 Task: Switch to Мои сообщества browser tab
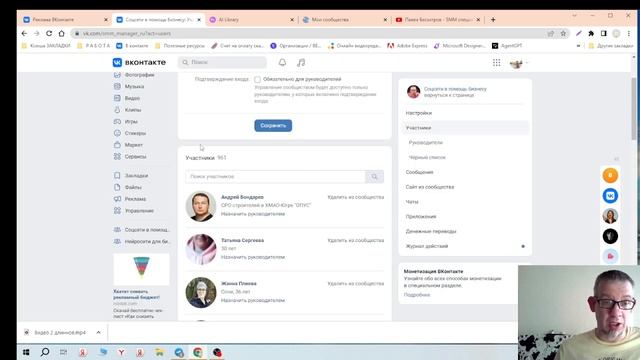[x=344, y=20]
